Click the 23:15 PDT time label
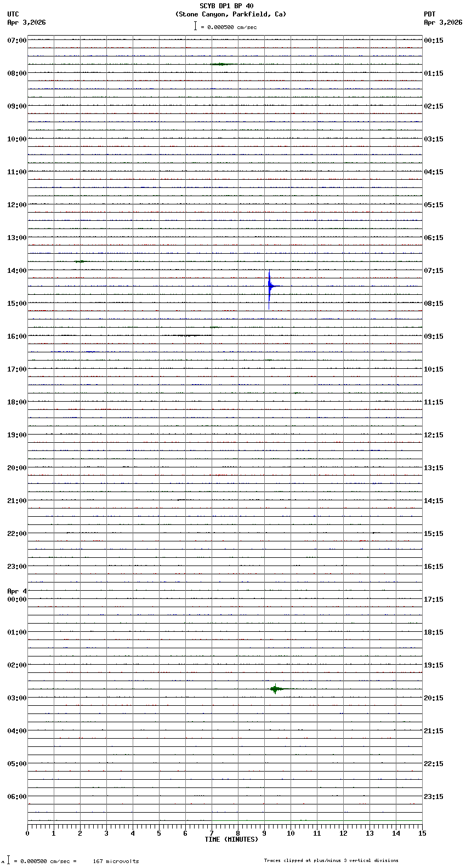This screenshot has width=466, height=868. click(434, 797)
